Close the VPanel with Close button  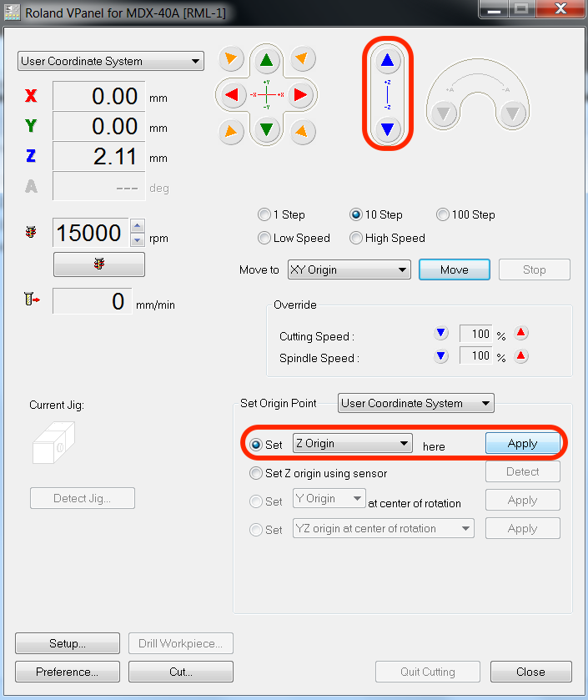tap(531, 672)
